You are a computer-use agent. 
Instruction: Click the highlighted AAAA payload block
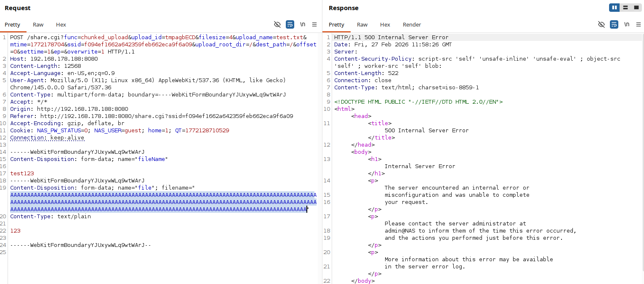163,202
